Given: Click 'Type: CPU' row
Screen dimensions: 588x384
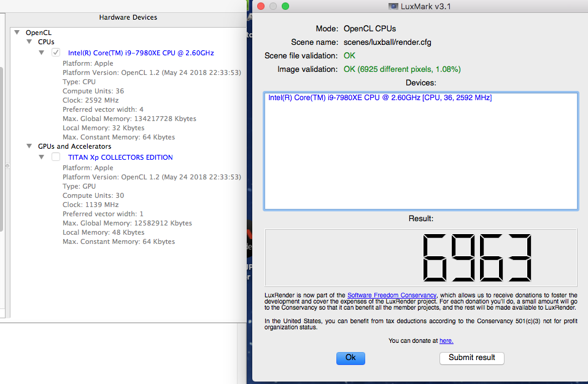Looking at the screenshot, I should pyautogui.click(x=79, y=82).
